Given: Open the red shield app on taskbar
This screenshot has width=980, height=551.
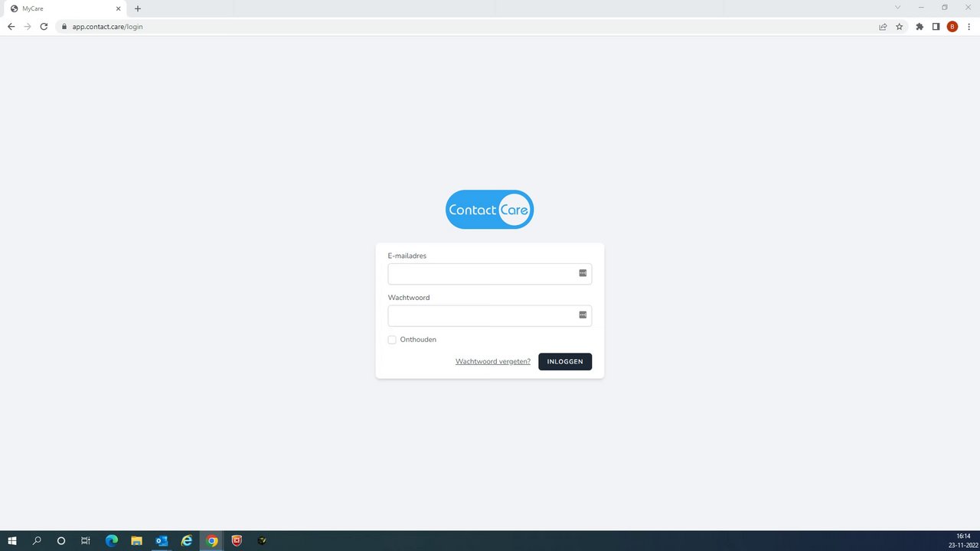Looking at the screenshot, I should click(237, 540).
